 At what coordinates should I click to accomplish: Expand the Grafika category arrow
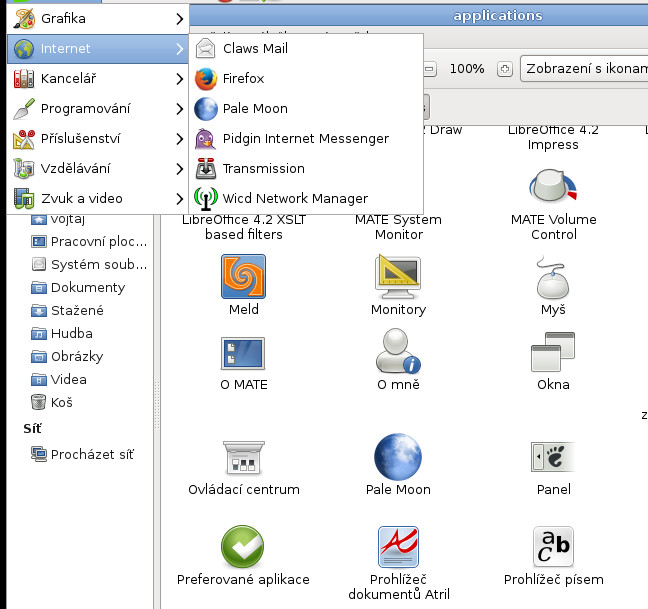coord(179,19)
